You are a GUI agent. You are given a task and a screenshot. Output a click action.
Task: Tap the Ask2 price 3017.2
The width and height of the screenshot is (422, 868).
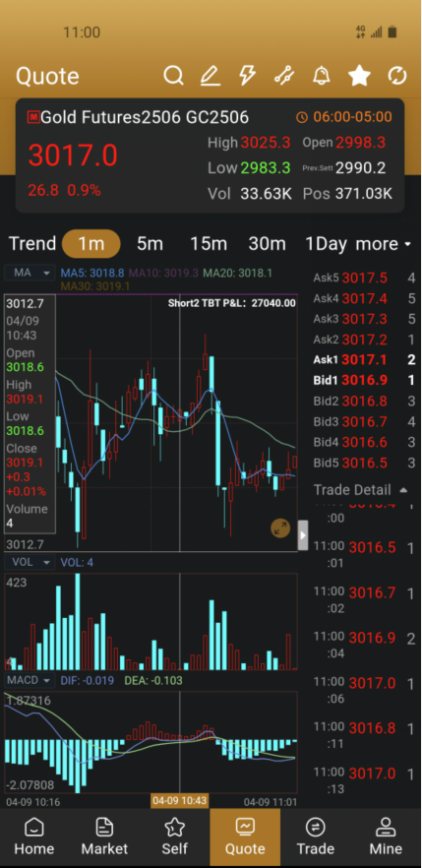(x=365, y=340)
